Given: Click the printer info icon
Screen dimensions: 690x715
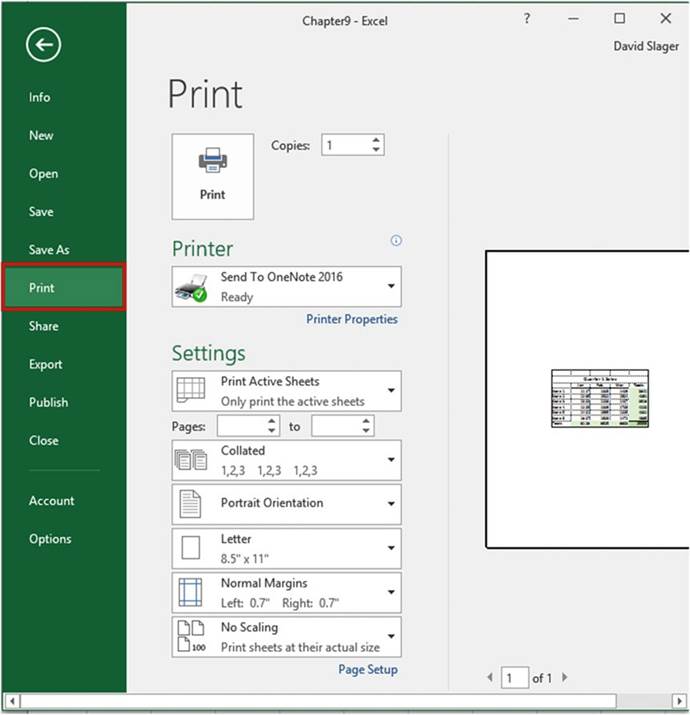Looking at the screenshot, I should click(396, 241).
